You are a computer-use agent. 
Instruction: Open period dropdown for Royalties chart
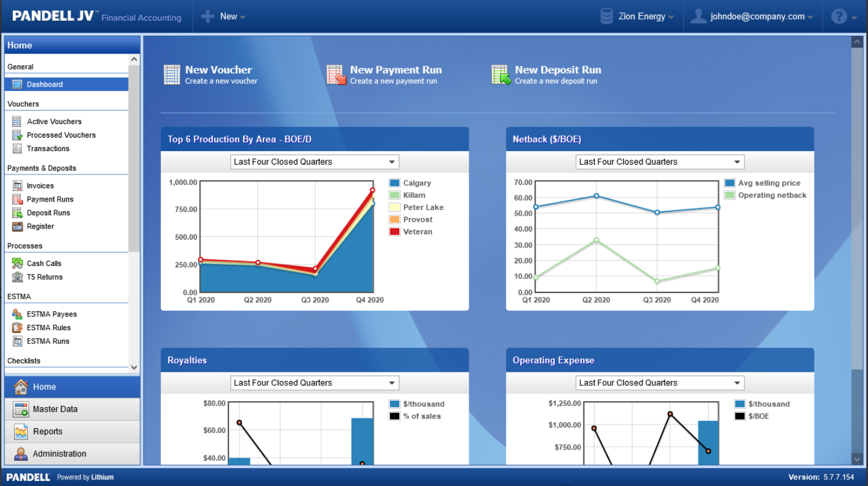(315, 383)
